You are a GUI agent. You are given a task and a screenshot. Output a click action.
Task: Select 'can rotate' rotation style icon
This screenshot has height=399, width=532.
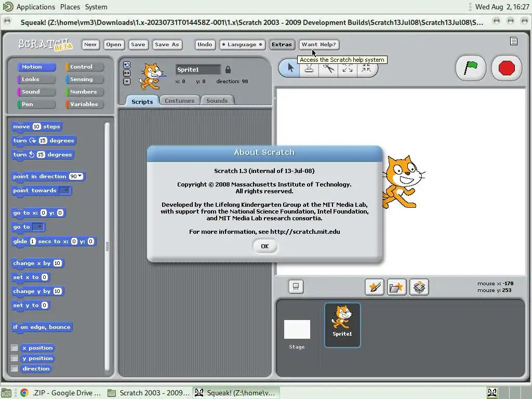(127, 65)
